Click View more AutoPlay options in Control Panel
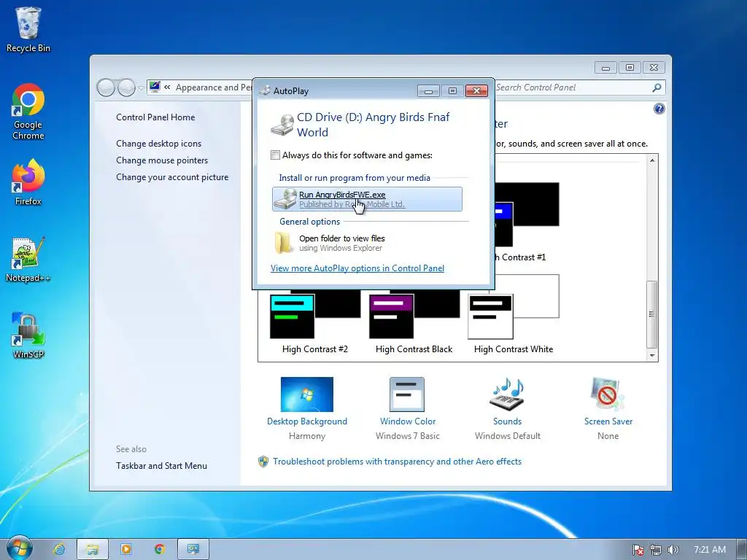Image resolution: width=747 pixels, height=560 pixels. click(357, 268)
